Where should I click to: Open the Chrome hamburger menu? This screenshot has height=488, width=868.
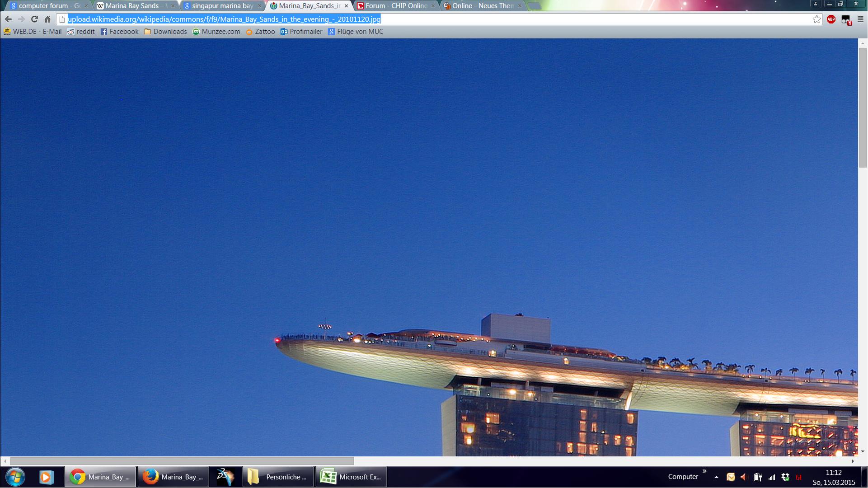click(x=860, y=19)
